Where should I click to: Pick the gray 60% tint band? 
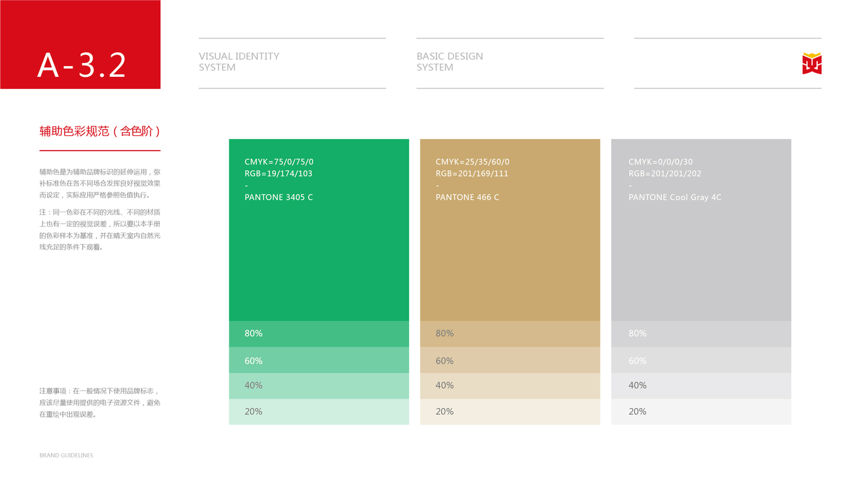701,360
